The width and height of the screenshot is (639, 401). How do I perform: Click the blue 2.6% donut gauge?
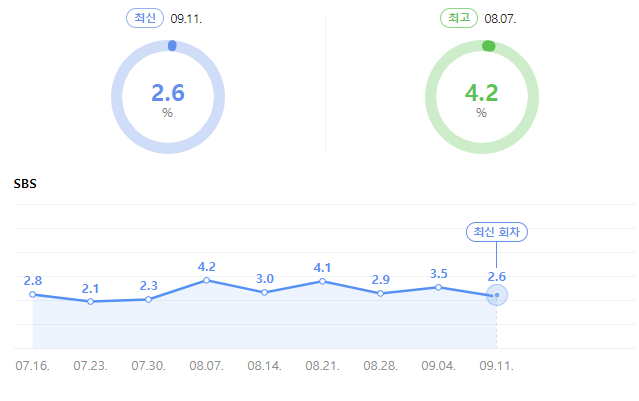tap(168, 97)
